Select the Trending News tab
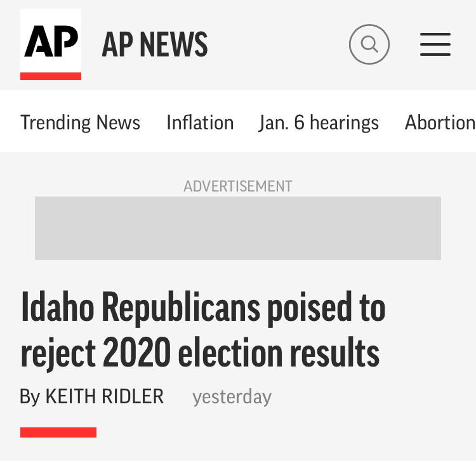Screen dimensions: 476x461 tap(80, 122)
